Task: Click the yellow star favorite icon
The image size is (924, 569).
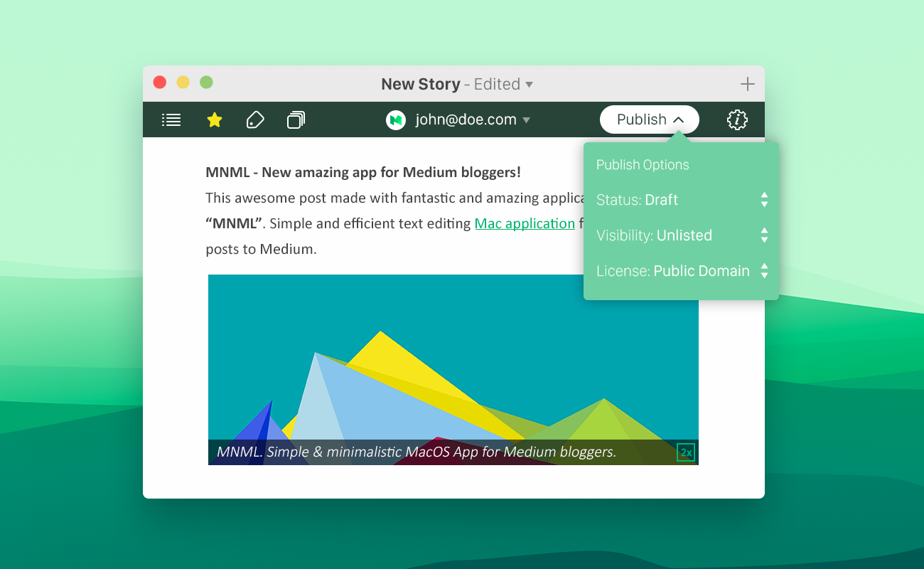Action: pos(215,120)
